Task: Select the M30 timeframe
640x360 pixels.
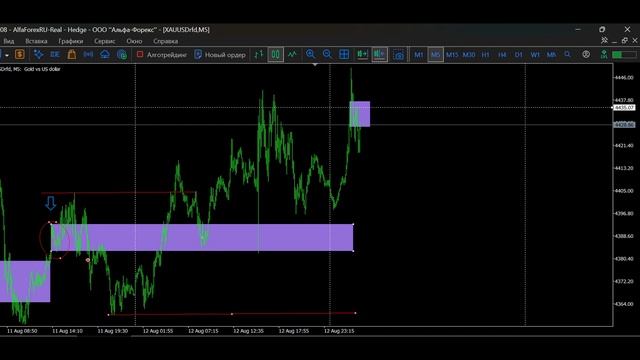Action: (x=469, y=55)
